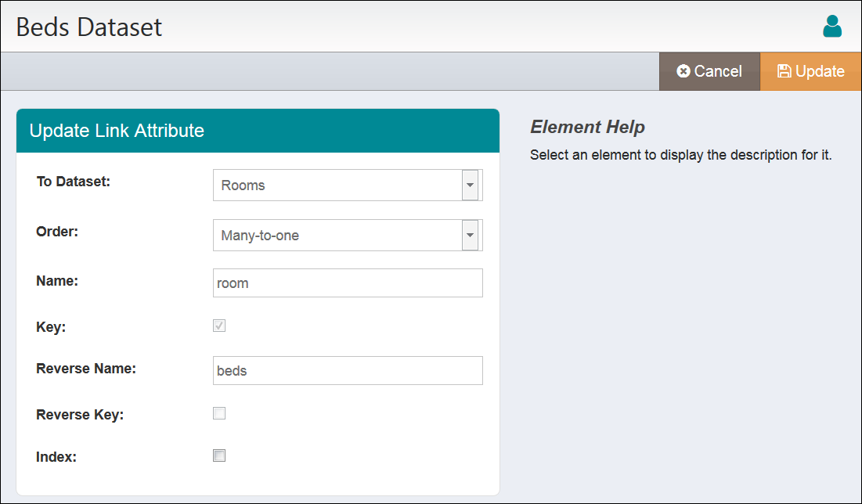The height and width of the screenshot is (504, 862).
Task: Click the user profile icon
Action: click(832, 26)
